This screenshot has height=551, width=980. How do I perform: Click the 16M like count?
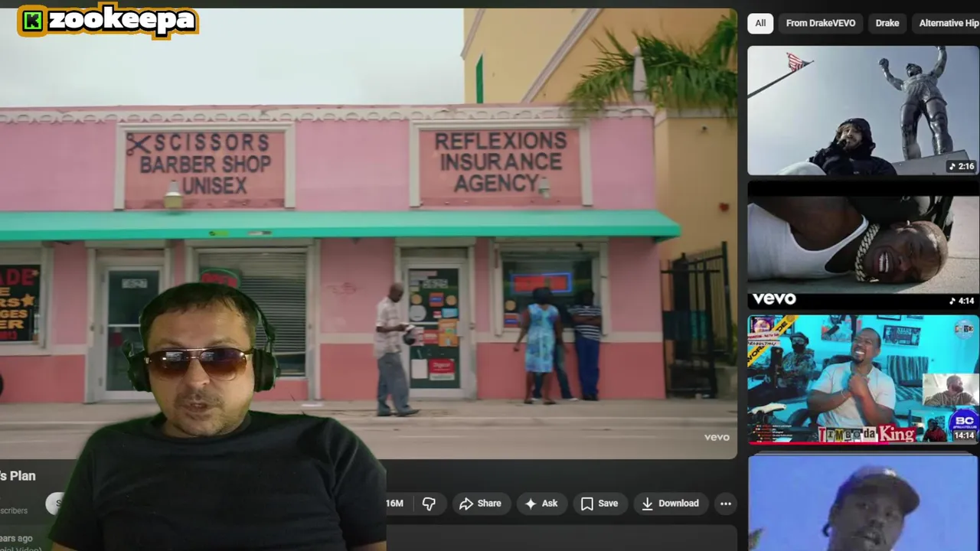[394, 504]
